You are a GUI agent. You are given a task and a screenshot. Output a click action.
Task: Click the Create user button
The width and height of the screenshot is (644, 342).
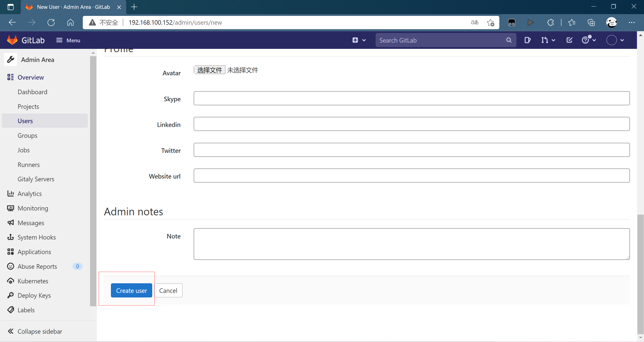[132, 290]
